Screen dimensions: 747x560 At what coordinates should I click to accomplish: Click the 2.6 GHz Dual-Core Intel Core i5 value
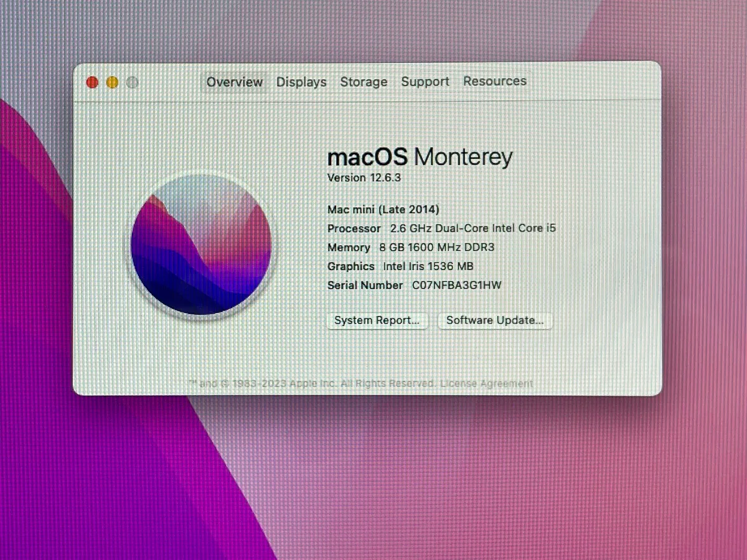[x=473, y=228]
